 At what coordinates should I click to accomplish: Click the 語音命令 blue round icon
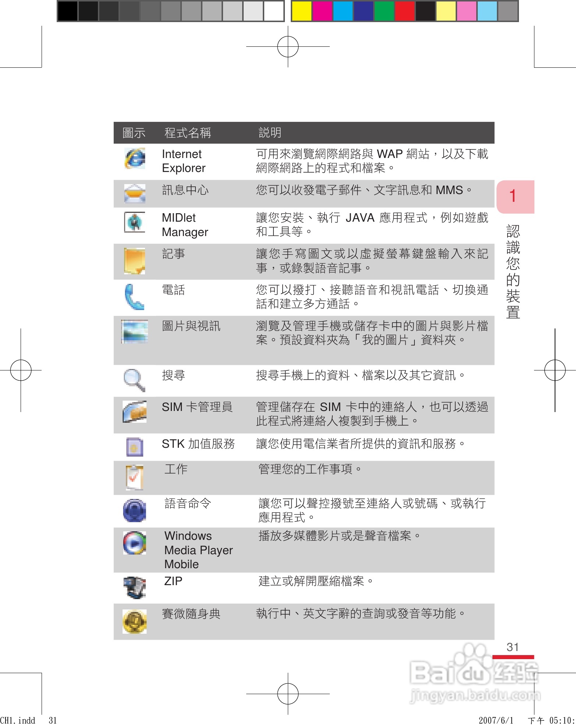(x=135, y=510)
